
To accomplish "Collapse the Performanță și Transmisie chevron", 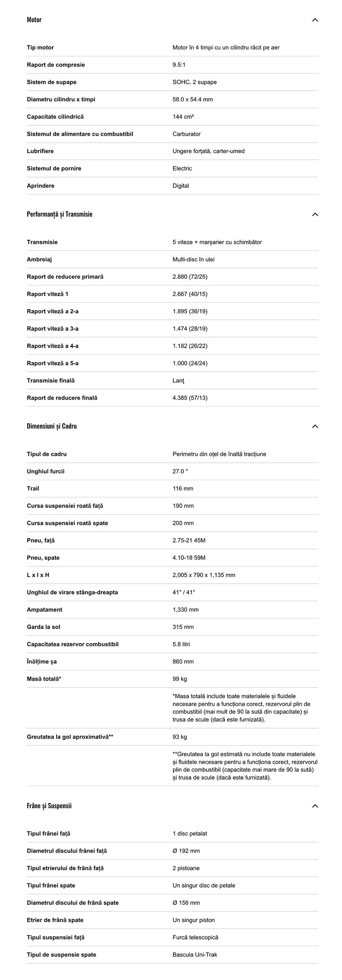I will point(315,214).
